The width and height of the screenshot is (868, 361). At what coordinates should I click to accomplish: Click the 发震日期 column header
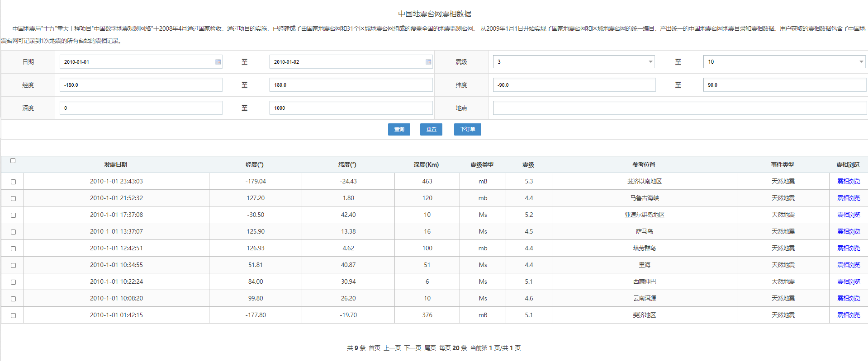coord(116,164)
